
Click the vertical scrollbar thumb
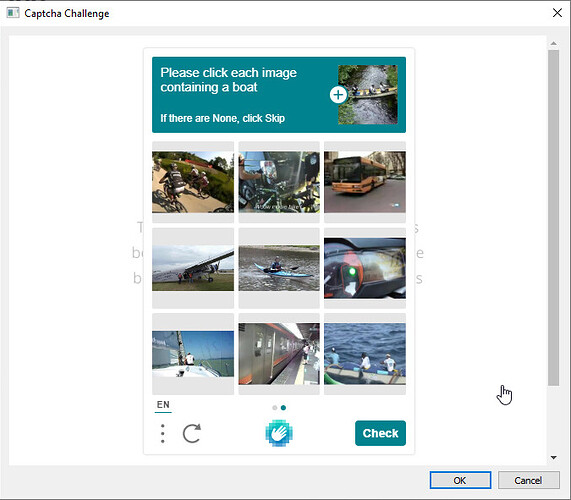click(554, 217)
